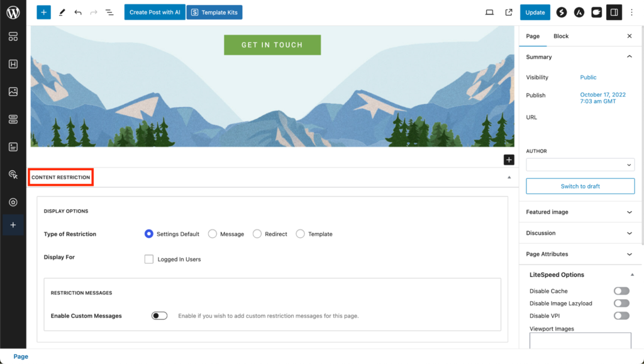Toggle the Settings sidebar panel icon

614,12
